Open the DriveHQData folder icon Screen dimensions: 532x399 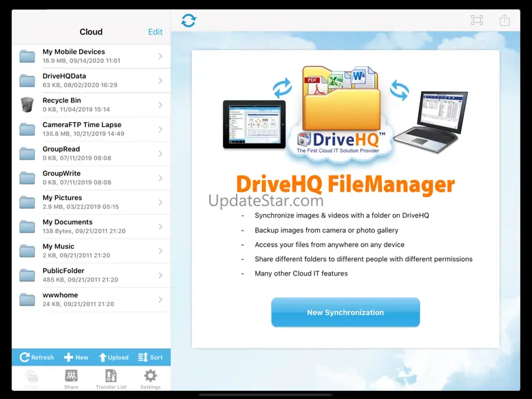27,80
